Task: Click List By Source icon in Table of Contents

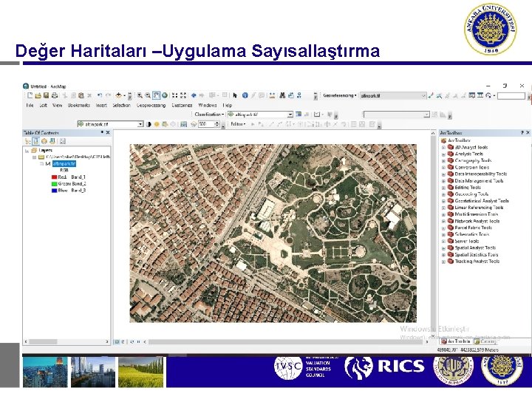Action: tap(35, 140)
